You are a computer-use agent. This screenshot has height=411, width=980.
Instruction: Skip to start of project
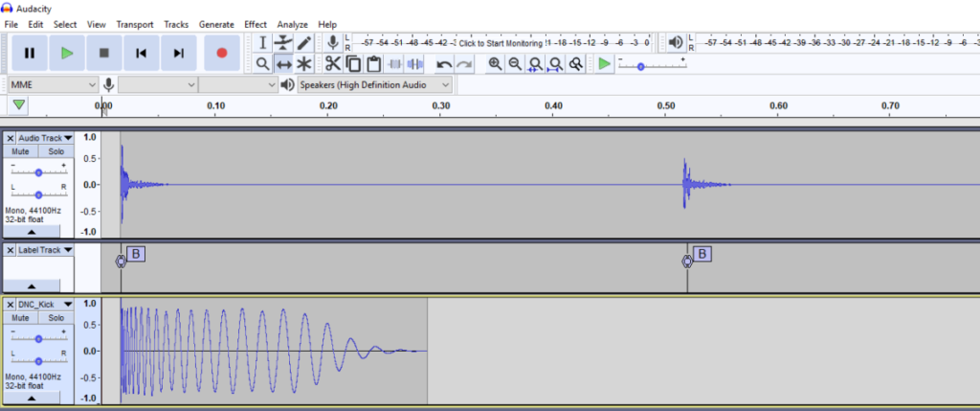142,54
